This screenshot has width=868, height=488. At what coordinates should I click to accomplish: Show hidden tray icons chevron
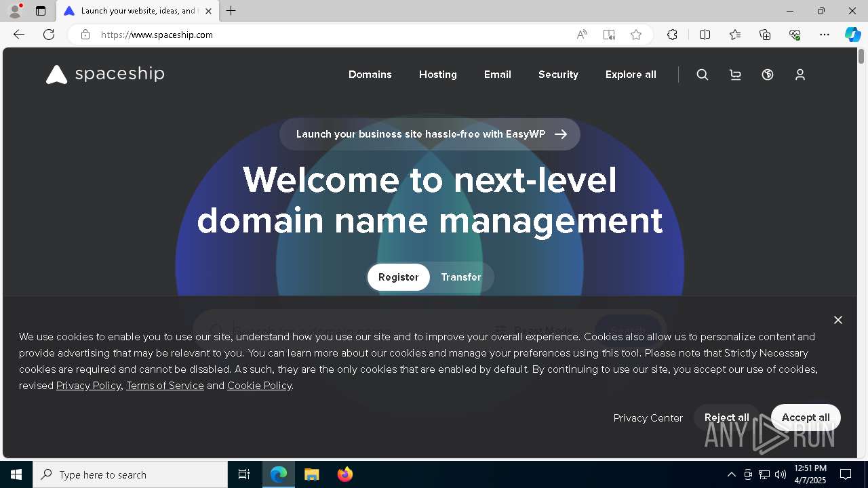pyautogui.click(x=731, y=474)
